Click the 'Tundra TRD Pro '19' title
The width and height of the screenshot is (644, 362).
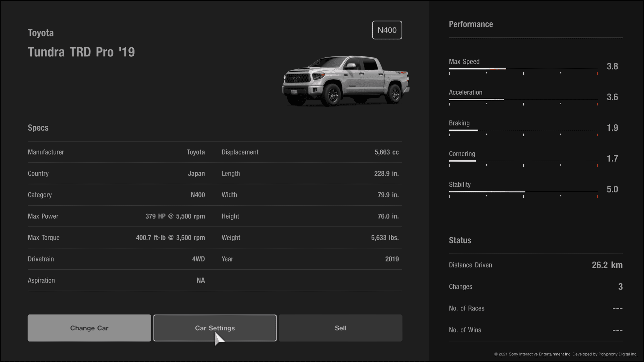81,52
